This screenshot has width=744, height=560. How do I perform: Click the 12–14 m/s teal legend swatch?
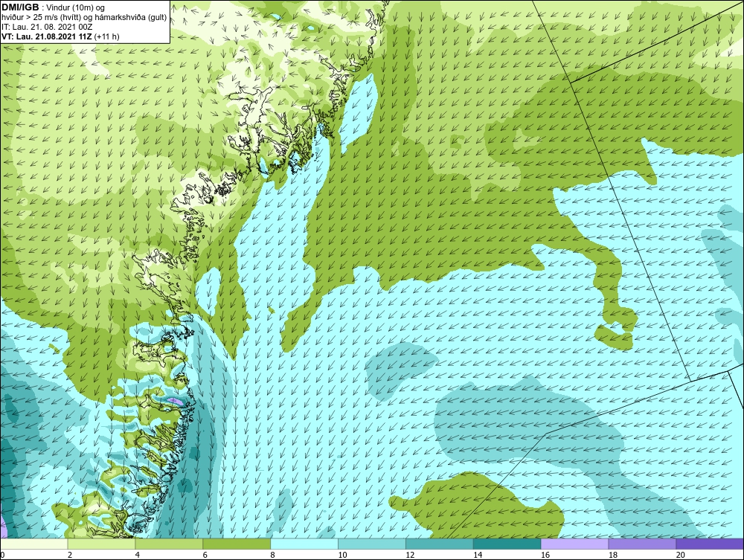440,544
